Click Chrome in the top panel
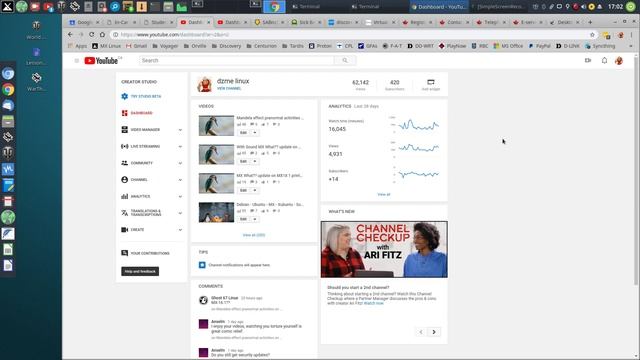Viewport: 640px width, 360px height. (274, 7)
